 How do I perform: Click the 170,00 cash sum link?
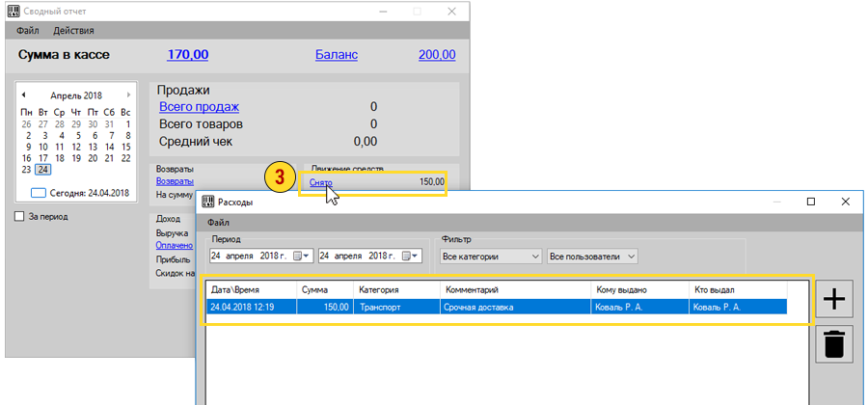pos(188,55)
